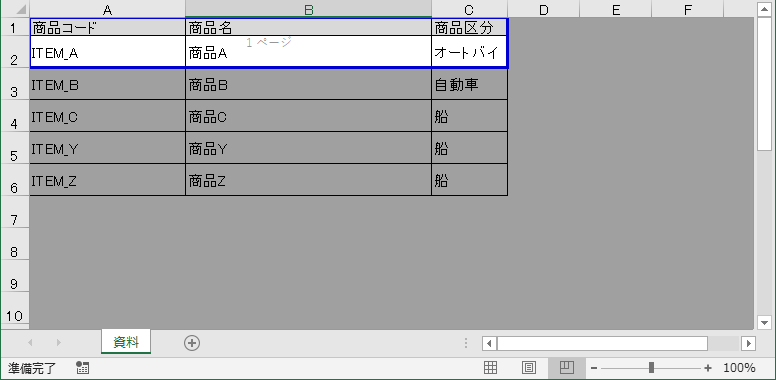Select row 6 header
776x380 pixels.
[15, 180]
